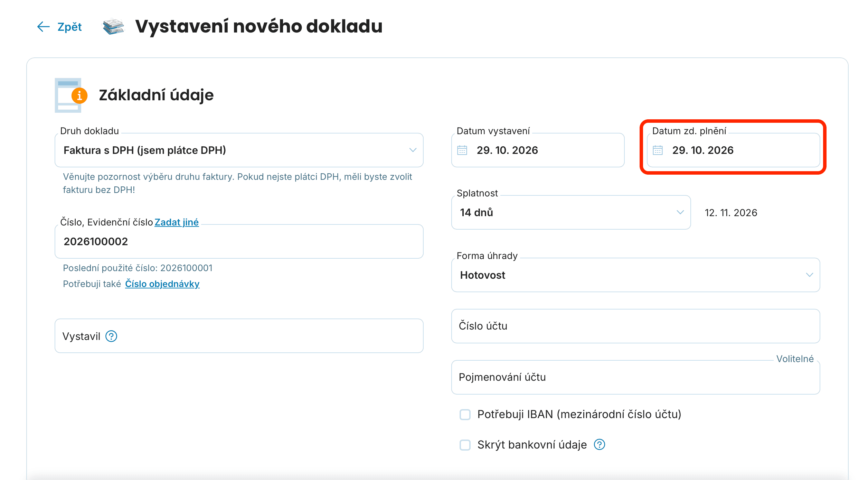Click the Datum vystavení date field
The image size is (868, 480).
coord(538,150)
